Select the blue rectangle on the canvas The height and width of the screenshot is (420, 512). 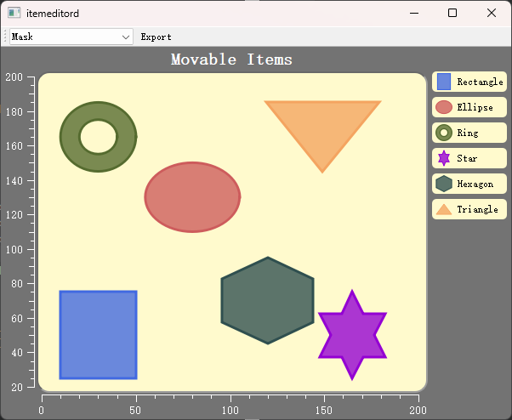tap(99, 335)
